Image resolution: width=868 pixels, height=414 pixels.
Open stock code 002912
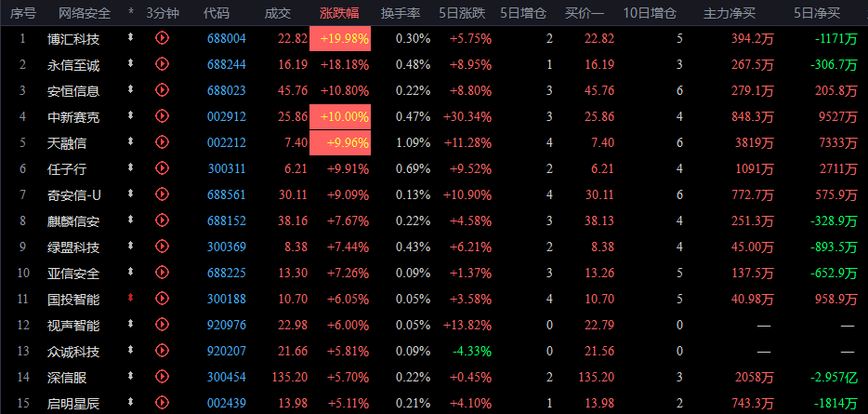(x=227, y=116)
